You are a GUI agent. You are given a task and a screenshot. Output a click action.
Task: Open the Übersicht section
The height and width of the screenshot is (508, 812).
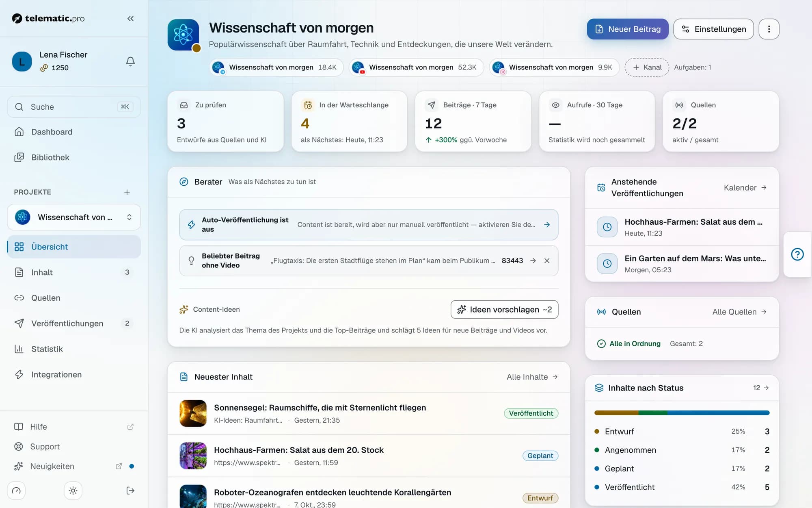click(x=74, y=247)
